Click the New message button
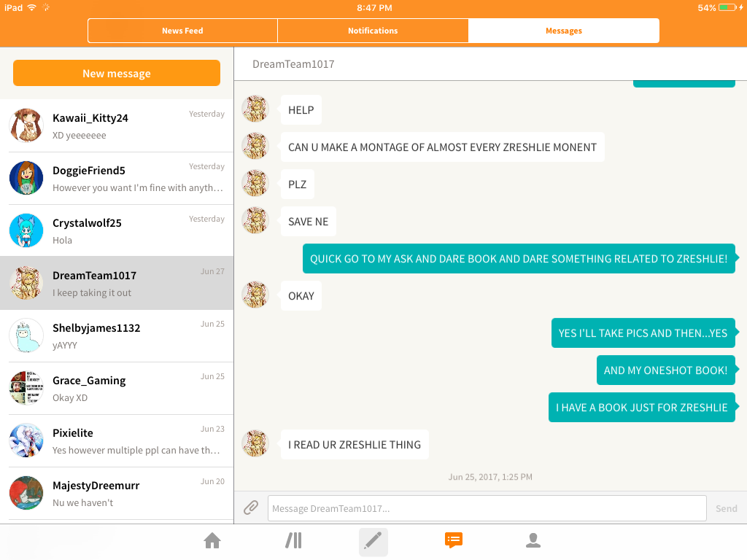The width and height of the screenshot is (747, 560). pyautogui.click(x=117, y=74)
